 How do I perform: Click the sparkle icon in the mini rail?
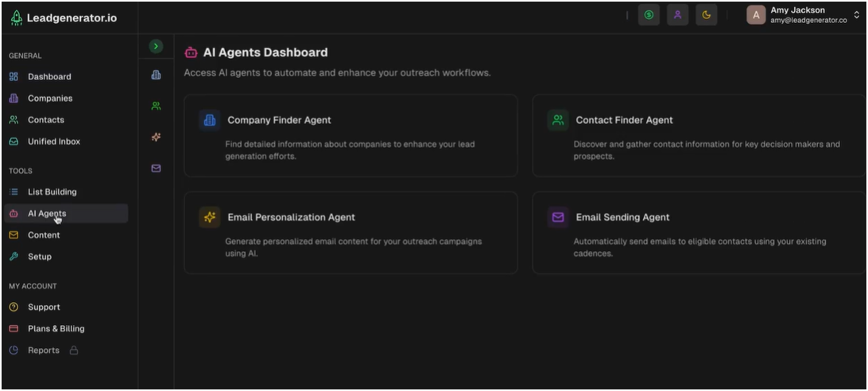[156, 137]
